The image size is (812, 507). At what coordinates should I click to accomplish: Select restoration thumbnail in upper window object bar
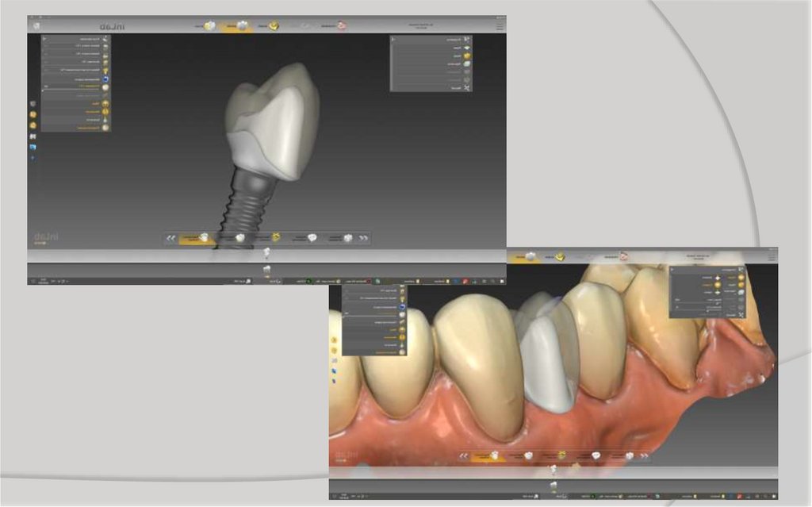click(x=266, y=253)
